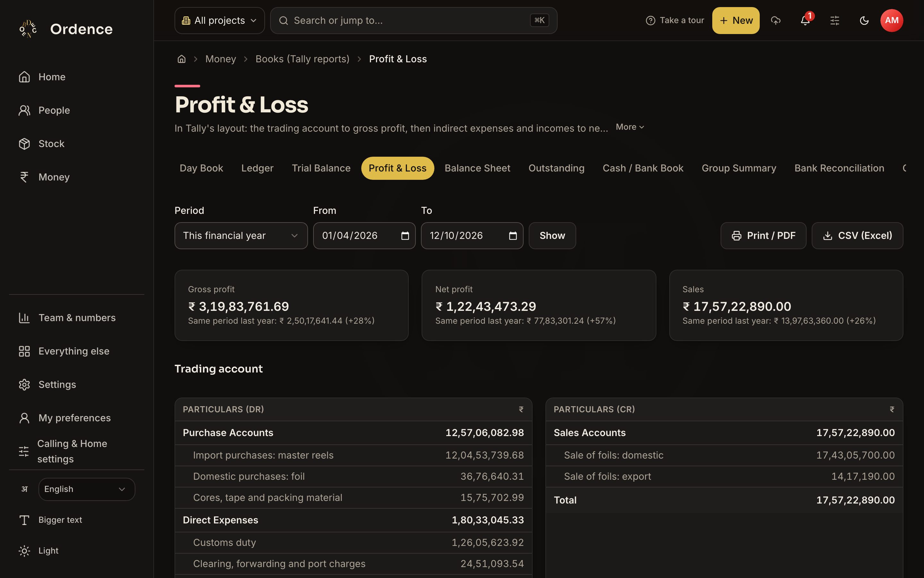
Task: Switch to Day Book tab
Action: [201, 168]
